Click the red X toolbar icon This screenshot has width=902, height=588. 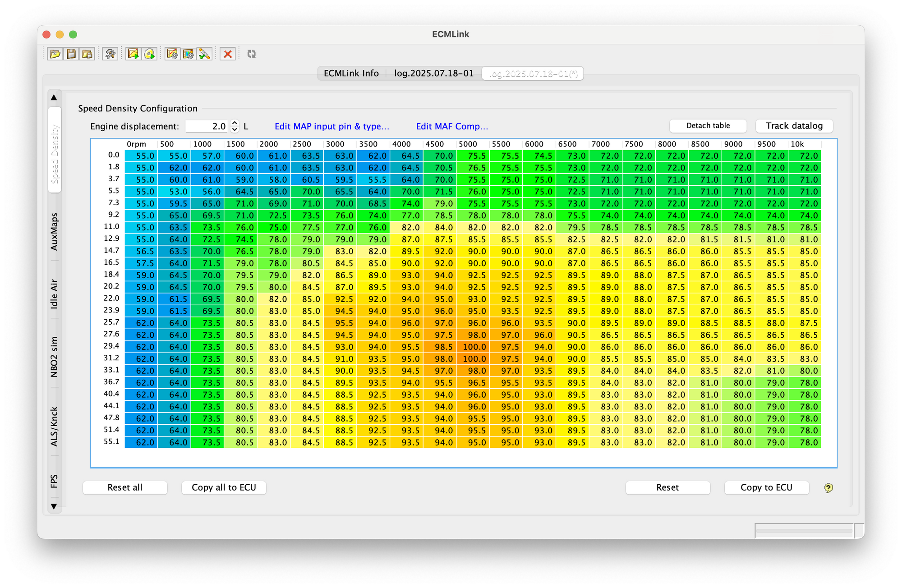pyautogui.click(x=228, y=54)
